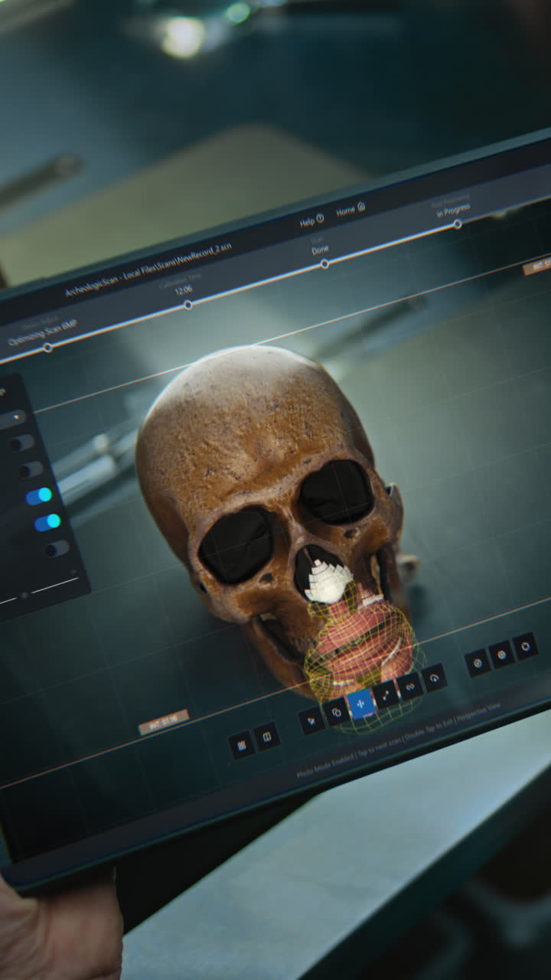Click the Optimizing Scan 8MP timeline node

pyautogui.click(x=47, y=347)
